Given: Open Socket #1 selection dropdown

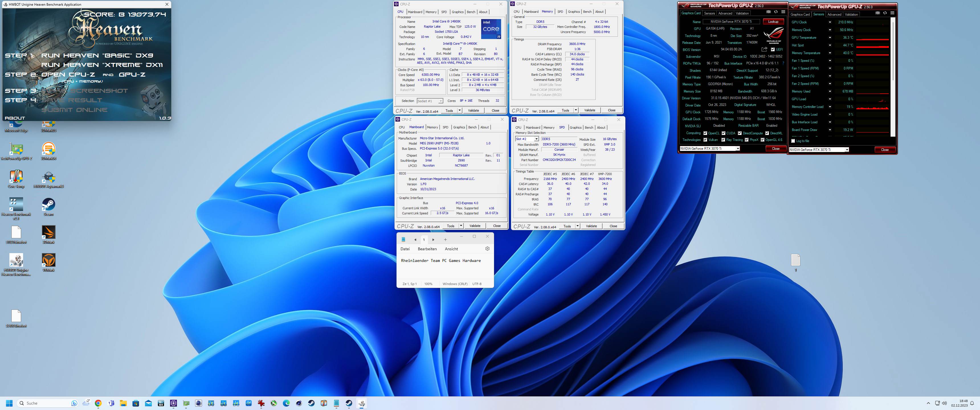Looking at the screenshot, I should tap(430, 101).
